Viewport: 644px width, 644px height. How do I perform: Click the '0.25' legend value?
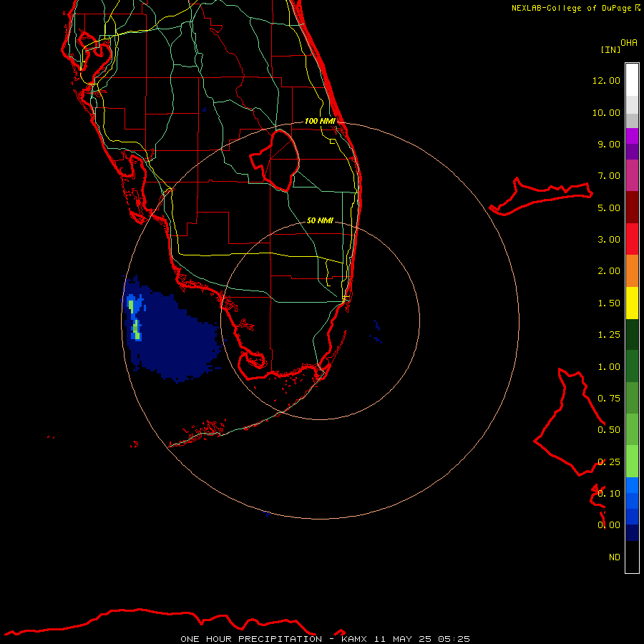(x=609, y=462)
